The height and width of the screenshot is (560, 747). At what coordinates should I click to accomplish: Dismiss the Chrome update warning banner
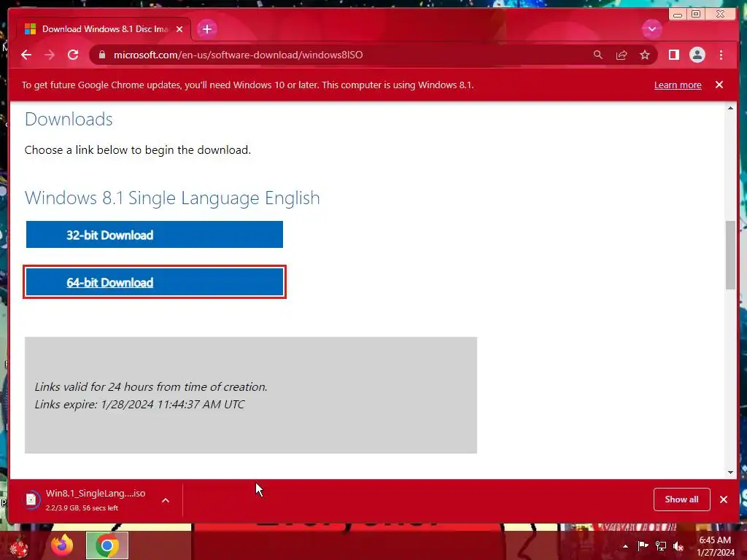click(719, 85)
